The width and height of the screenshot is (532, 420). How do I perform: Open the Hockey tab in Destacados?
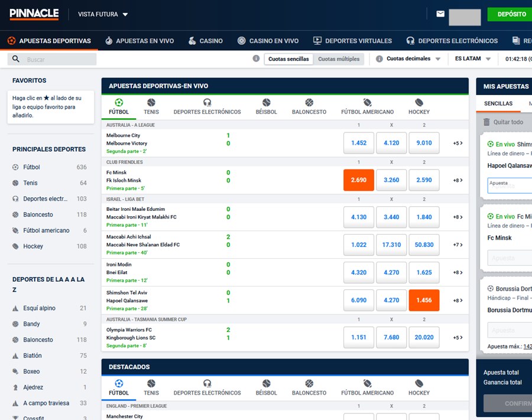[x=419, y=388]
